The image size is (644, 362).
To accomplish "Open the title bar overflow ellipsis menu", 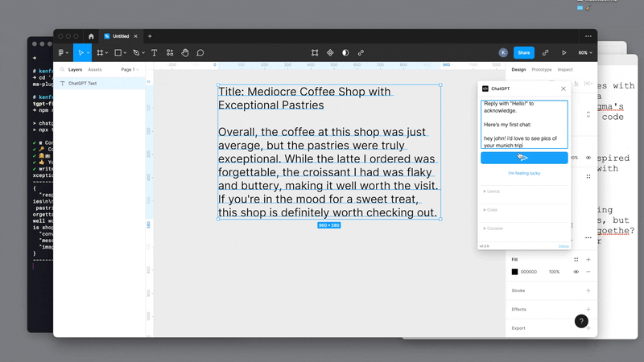I will click(x=588, y=36).
